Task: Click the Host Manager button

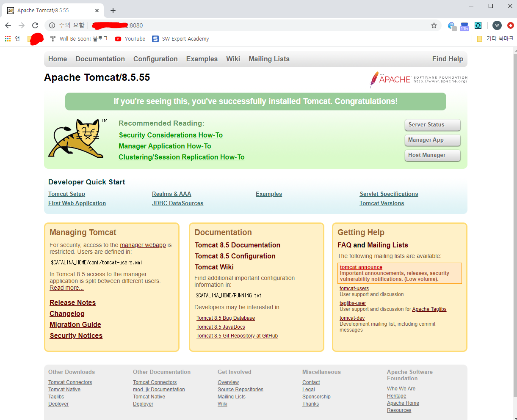Action: tap(432, 155)
